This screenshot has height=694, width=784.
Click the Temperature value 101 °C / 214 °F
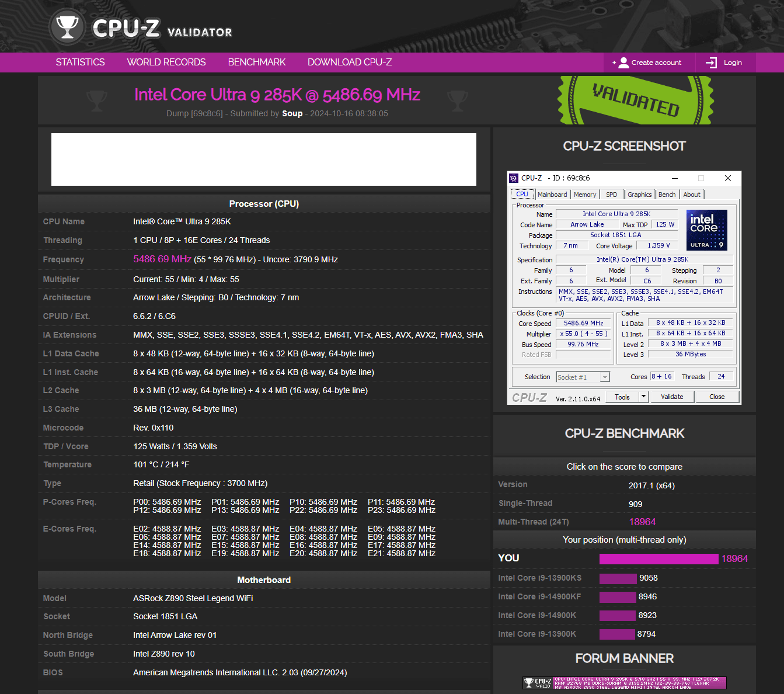tap(161, 464)
